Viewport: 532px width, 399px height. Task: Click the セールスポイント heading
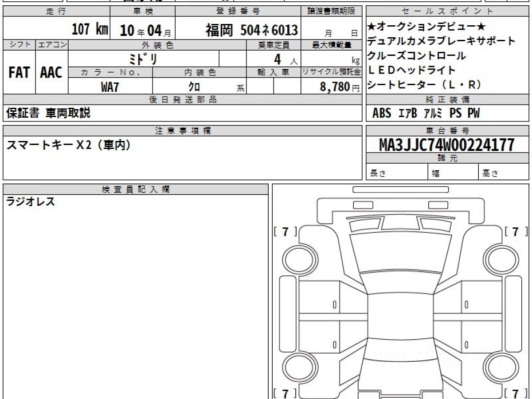(447, 12)
